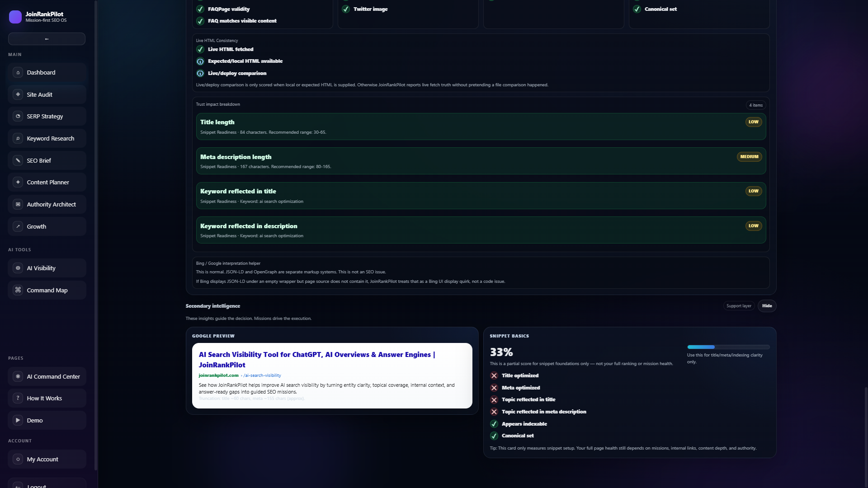The width and height of the screenshot is (868, 488).
Task: Click the Growth arrow icon
Action: pos(18,226)
